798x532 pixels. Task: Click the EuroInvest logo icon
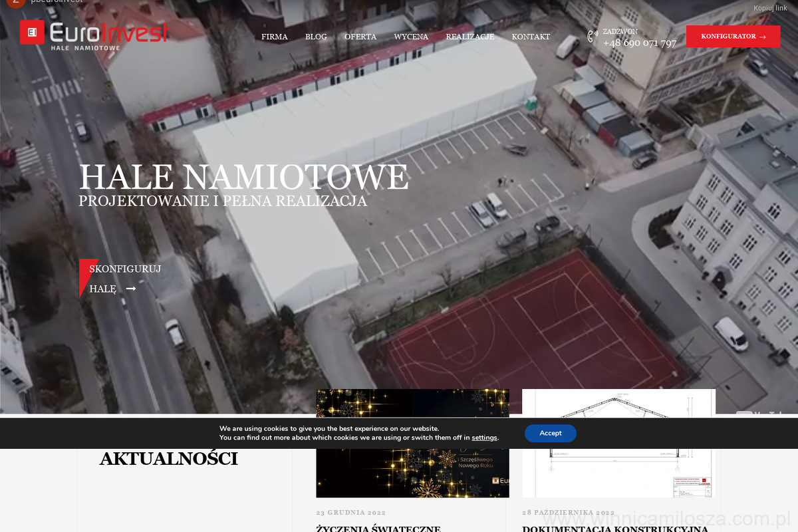[x=32, y=32]
